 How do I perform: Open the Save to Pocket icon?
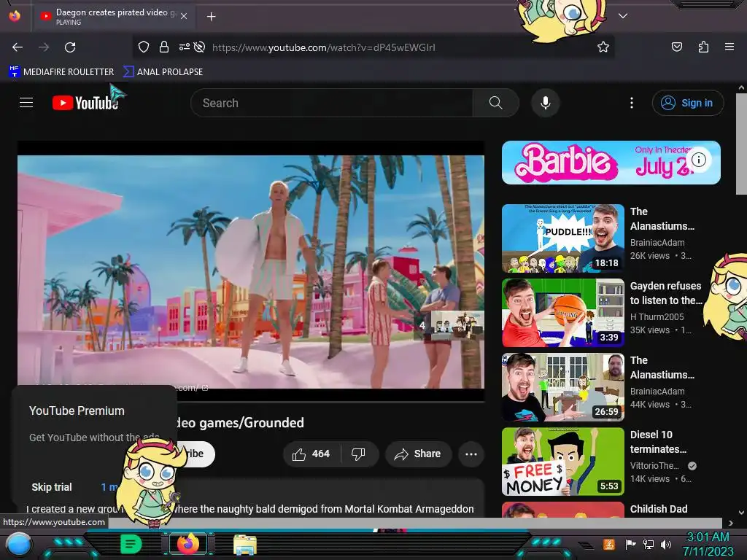point(676,47)
